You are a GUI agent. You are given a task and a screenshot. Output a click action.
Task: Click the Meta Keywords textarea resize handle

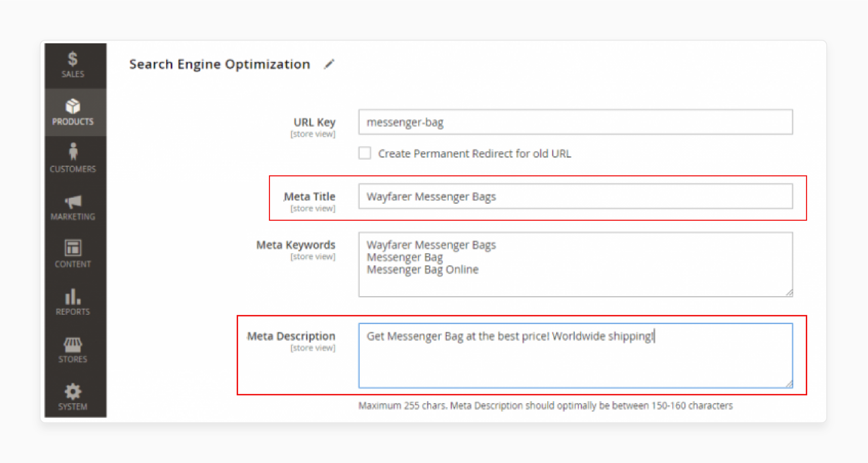(789, 293)
